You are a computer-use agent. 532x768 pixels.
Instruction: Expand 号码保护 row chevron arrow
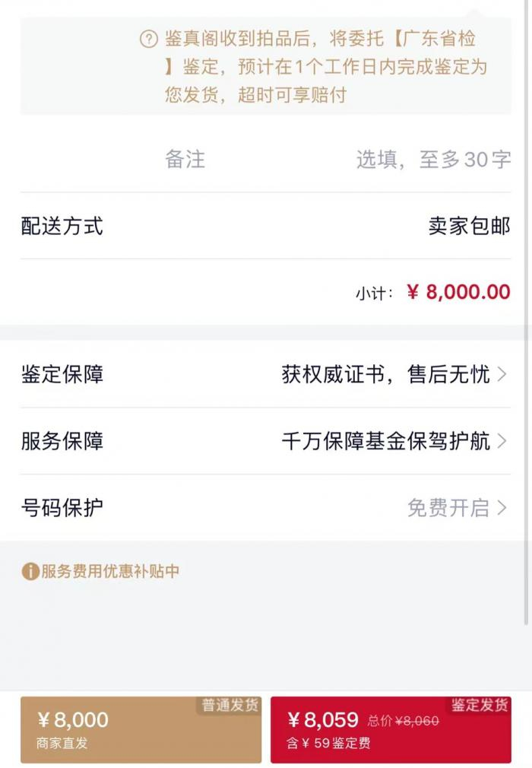pos(502,508)
